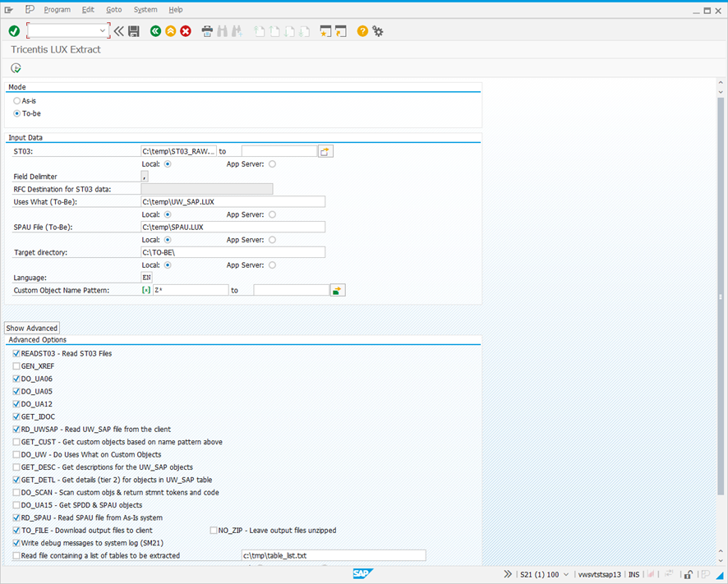Open multiple selection for Custom Object Name Pattern

point(337,290)
